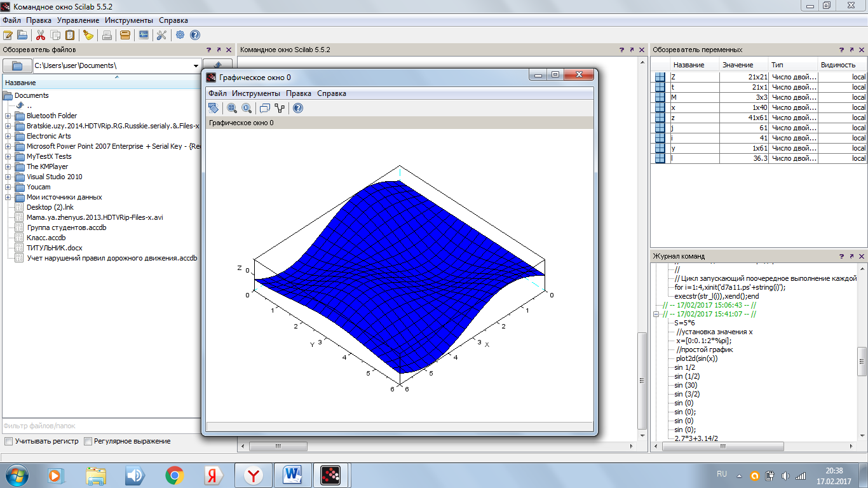Select 'plot2d(sin(x))' in command history

(696, 358)
